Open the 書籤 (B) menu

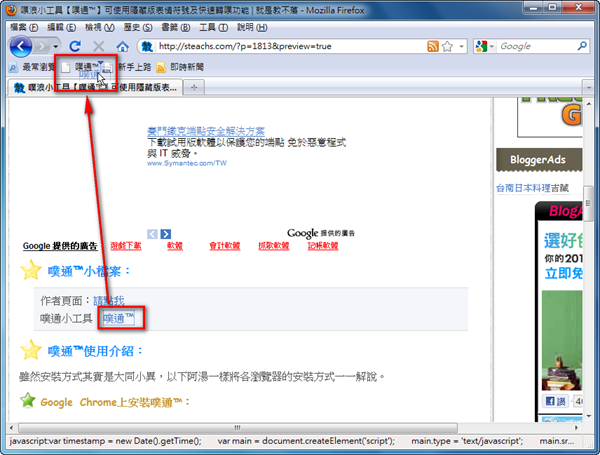176,27
